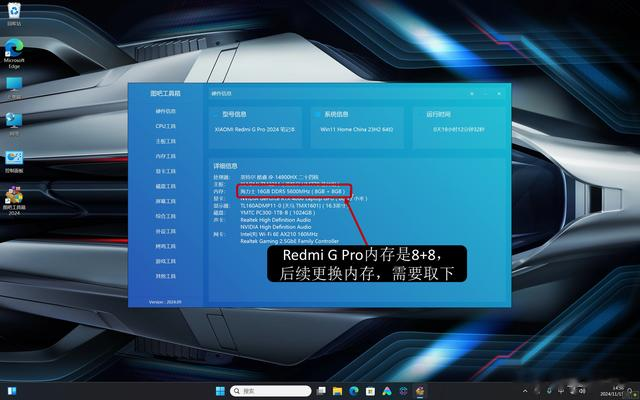Expand the system tray hidden icons chevron
Viewport: 640px width, 400px height.
click(525, 391)
